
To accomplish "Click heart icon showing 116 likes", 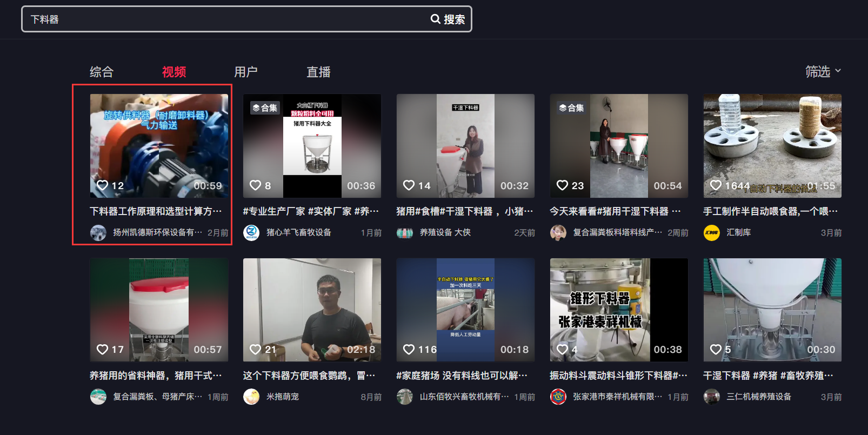I will (409, 350).
